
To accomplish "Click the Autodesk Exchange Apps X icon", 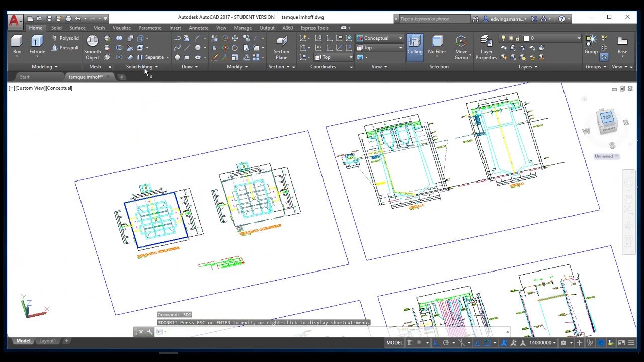I will tap(534, 19).
